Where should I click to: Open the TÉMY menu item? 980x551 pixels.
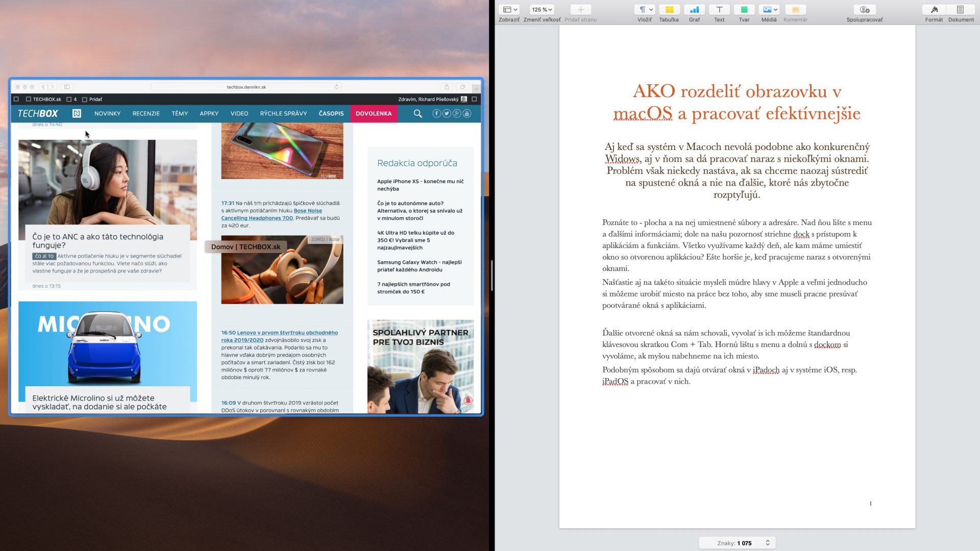pyautogui.click(x=180, y=113)
